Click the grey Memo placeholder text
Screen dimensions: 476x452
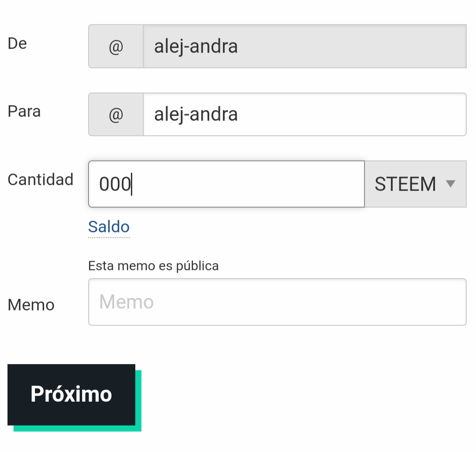[x=126, y=302]
